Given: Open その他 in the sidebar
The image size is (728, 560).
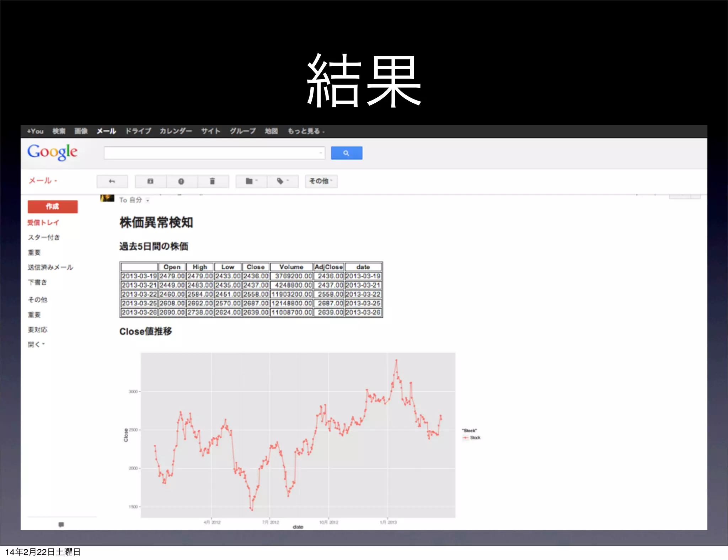Looking at the screenshot, I should (38, 300).
